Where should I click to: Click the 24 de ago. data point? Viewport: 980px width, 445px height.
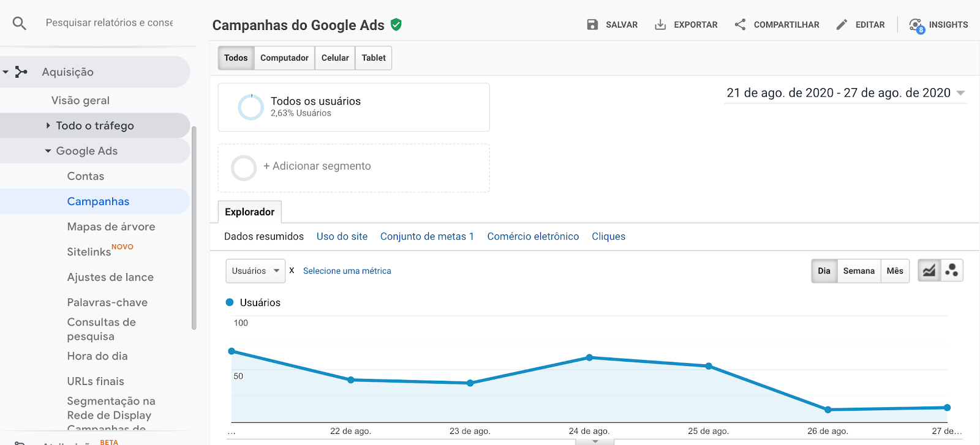589,357
